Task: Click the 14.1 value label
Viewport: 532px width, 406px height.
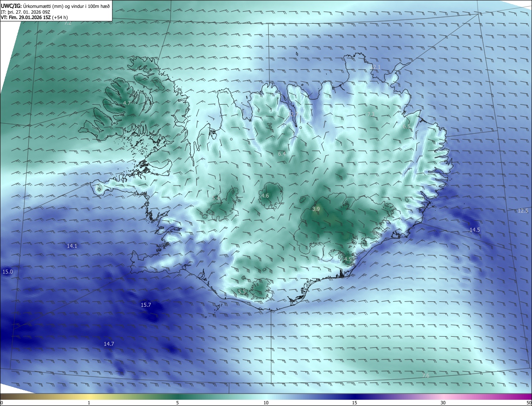Action: tap(72, 246)
